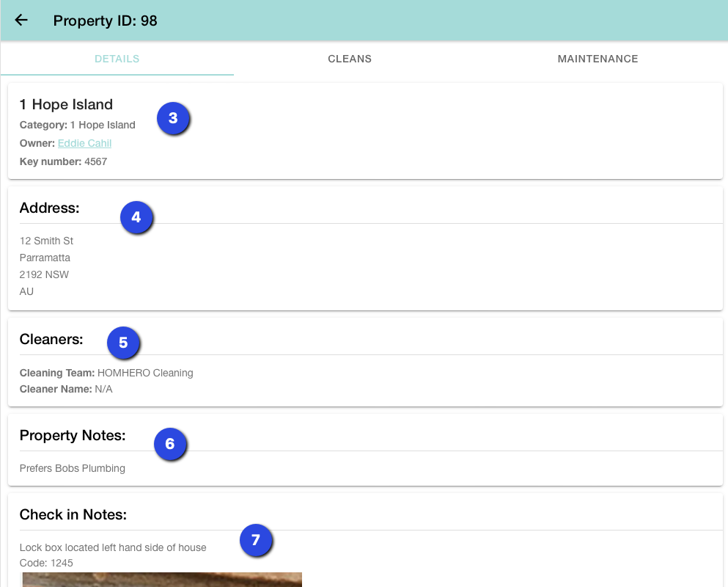Screen dimensions: 728x587
Task: Click the Property Notes heading
Action: [x=73, y=435]
